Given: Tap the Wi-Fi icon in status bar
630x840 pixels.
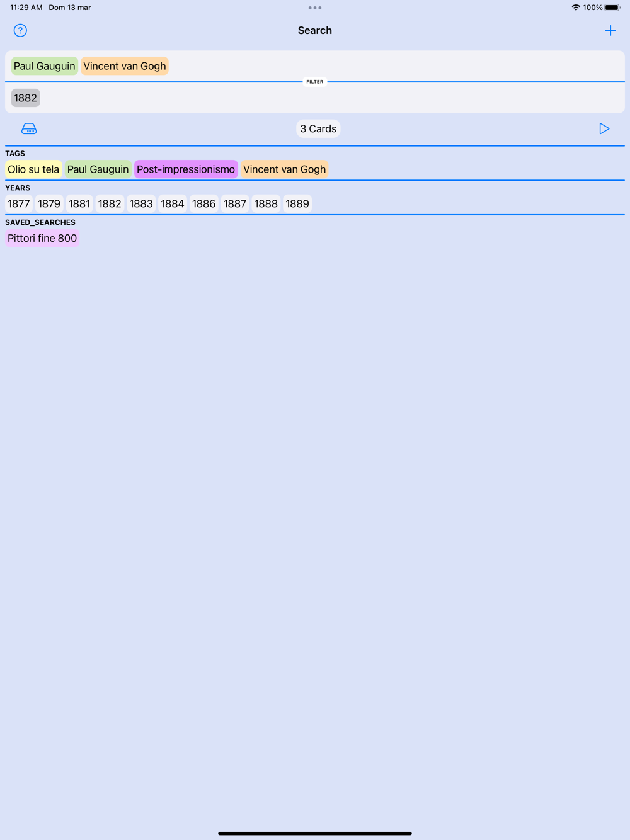Looking at the screenshot, I should click(x=576, y=8).
